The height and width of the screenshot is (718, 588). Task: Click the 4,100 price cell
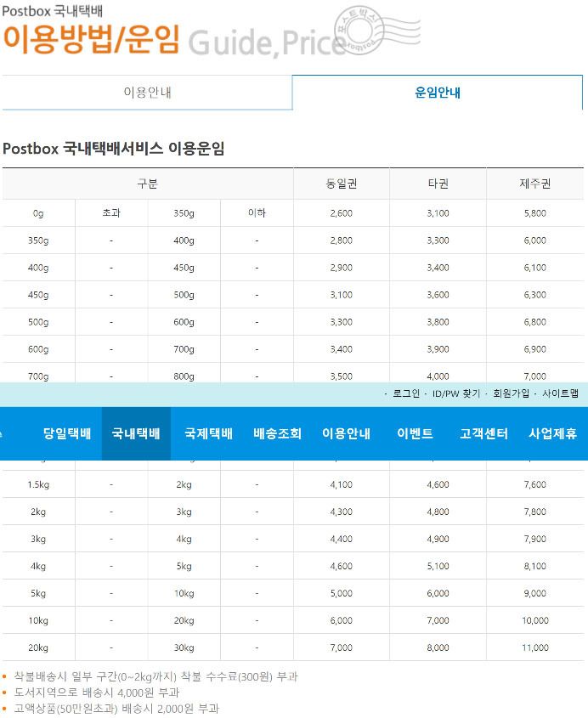(342, 484)
